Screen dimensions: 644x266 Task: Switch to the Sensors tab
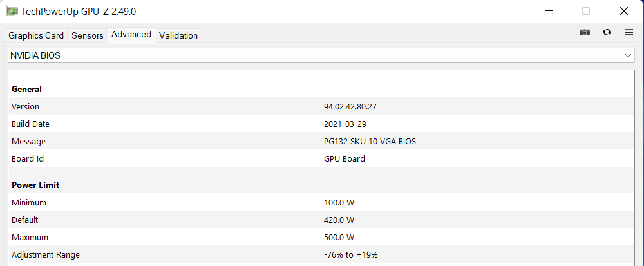pyautogui.click(x=87, y=35)
